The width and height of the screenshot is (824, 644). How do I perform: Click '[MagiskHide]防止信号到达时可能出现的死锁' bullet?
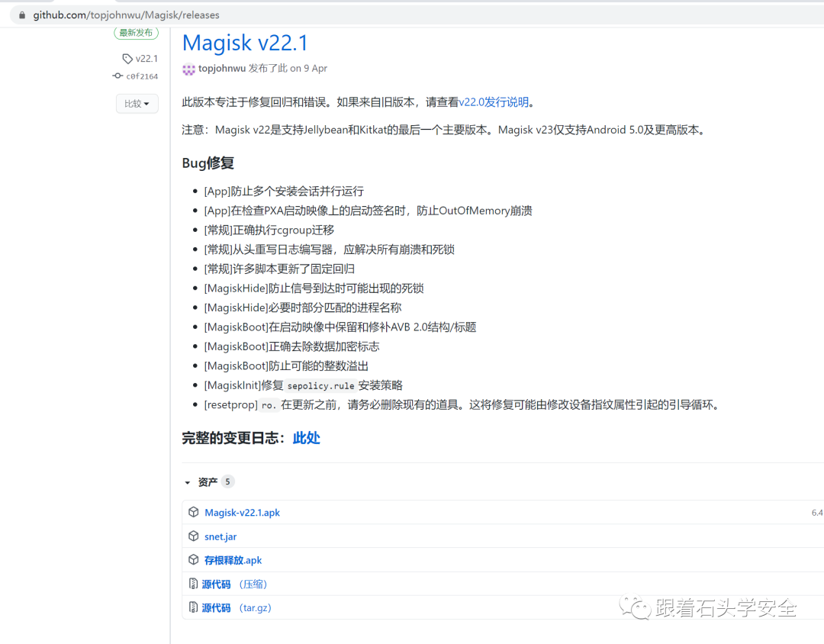314,288
